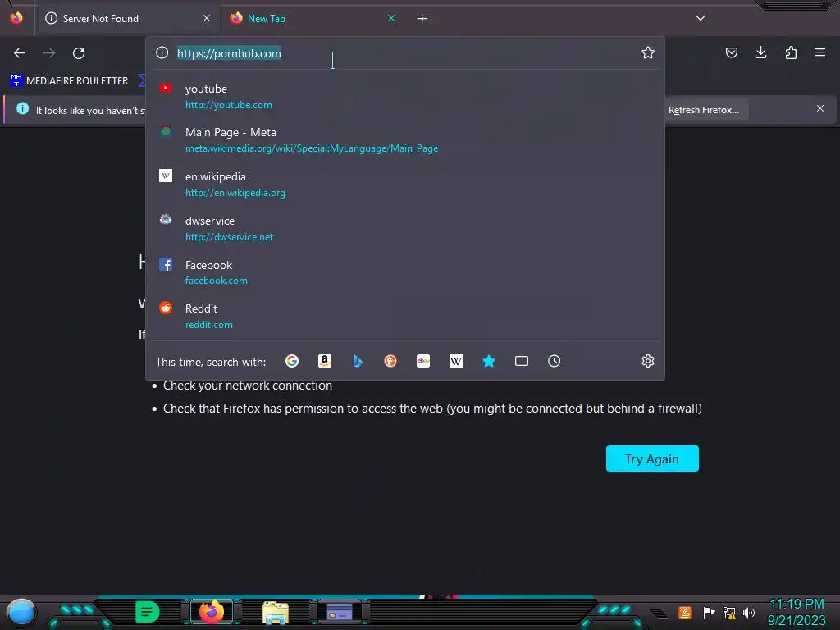Search bookmarks with the star icon
This screenshot has width=840, height=630.
[x=489, y=361]
